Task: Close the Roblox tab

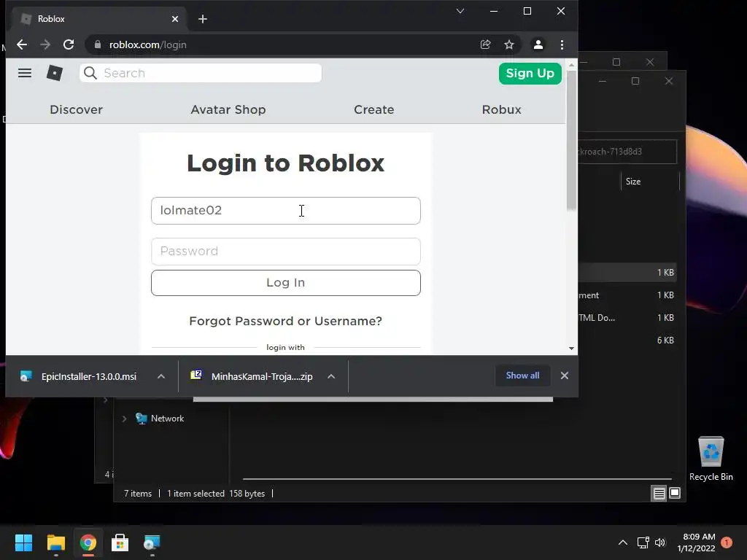Action: coord(175,19)
